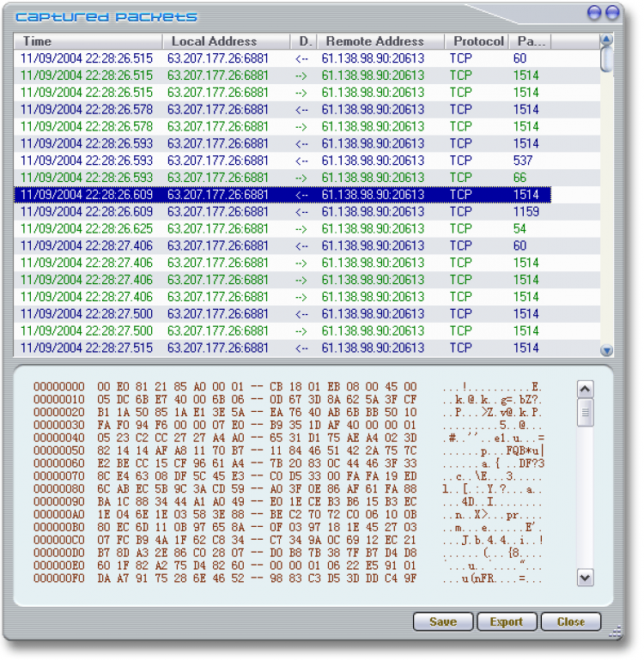Click the D. direction column header

304,41
